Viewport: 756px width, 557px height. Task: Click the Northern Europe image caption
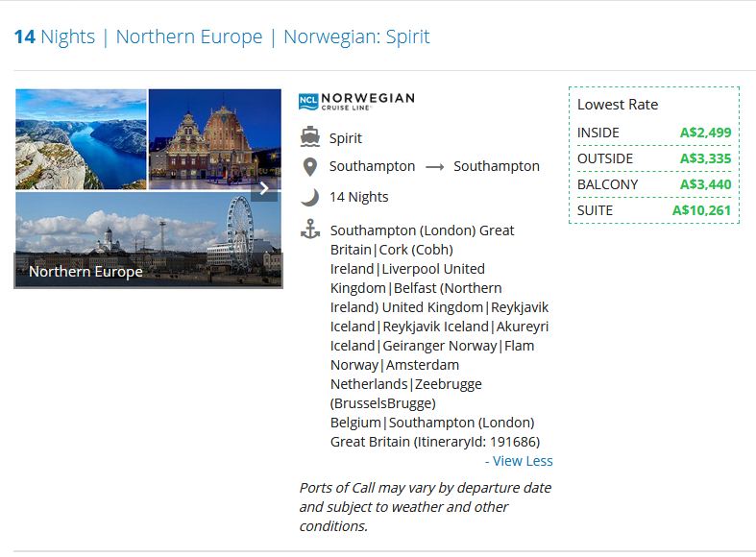pyautogui.click(x=85, y=272)
